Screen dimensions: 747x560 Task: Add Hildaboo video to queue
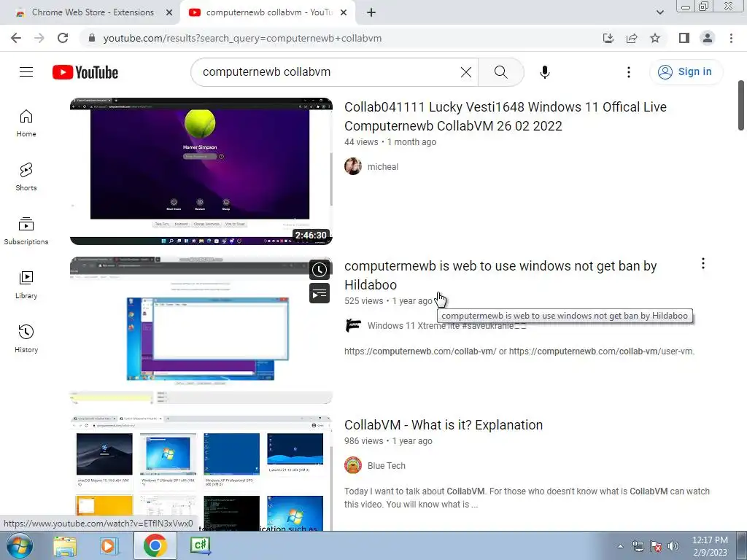[320, 293]
